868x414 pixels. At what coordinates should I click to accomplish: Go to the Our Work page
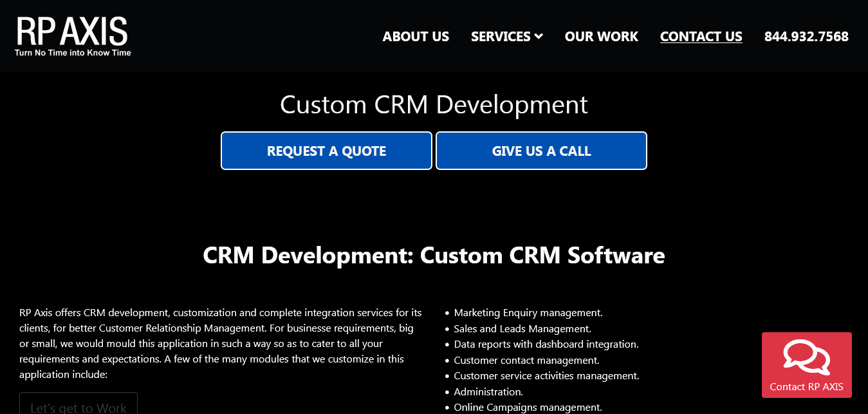click(602, 37)
